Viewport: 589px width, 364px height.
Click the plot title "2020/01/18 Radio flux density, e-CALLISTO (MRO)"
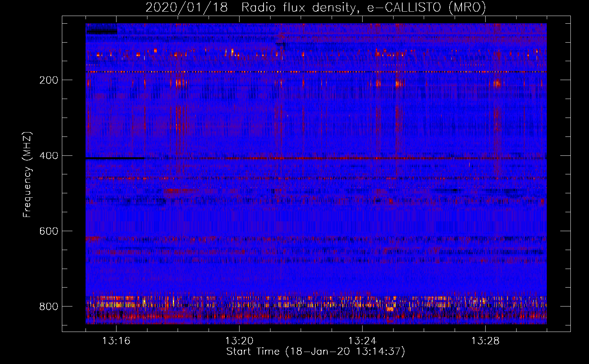click(316, 7)
